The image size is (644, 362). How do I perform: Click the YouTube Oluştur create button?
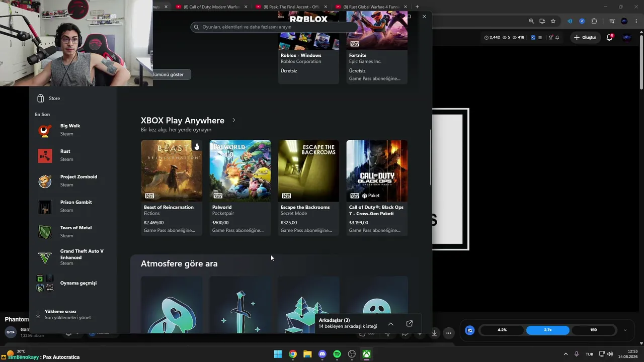click(585, 37)
